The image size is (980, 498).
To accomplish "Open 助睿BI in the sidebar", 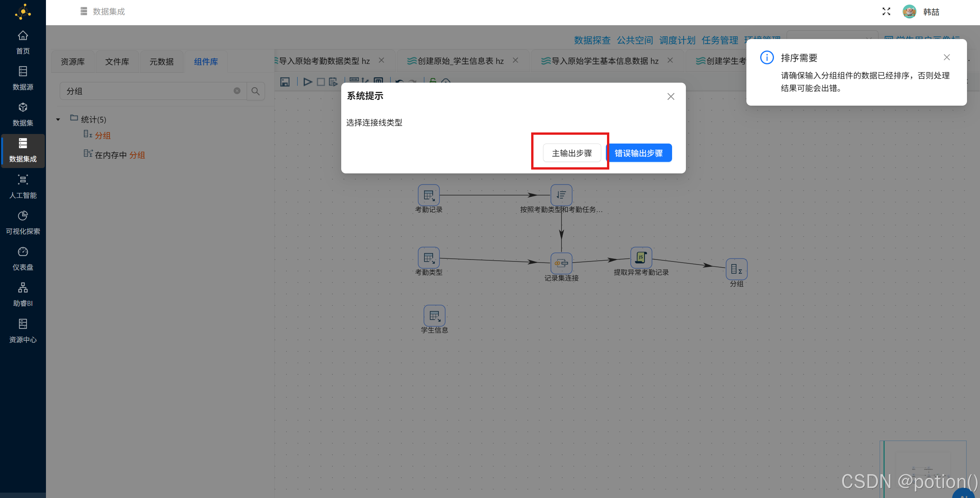I will tap(23, 294).
